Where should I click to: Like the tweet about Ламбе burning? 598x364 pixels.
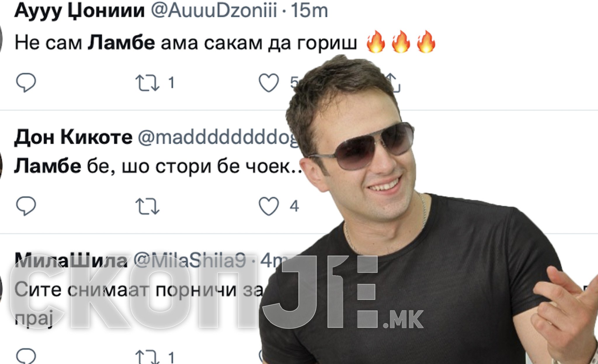(269, 83)
